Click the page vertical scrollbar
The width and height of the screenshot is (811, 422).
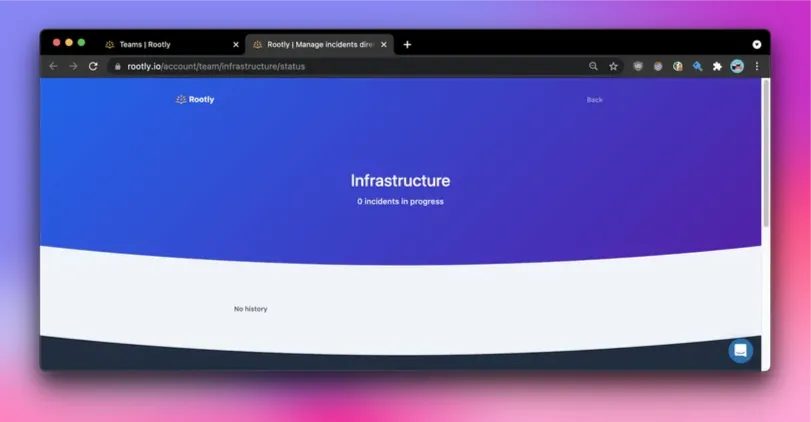765,153
